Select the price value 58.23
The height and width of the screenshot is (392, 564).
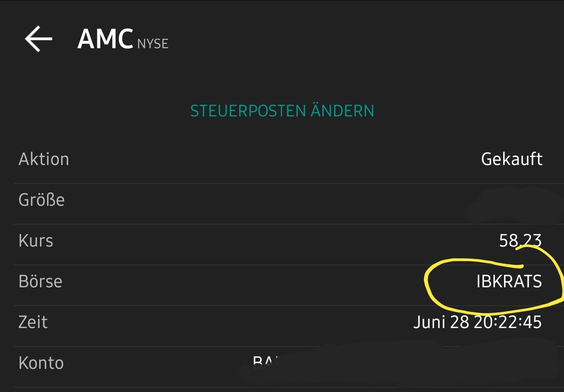[x=520, y=240]
